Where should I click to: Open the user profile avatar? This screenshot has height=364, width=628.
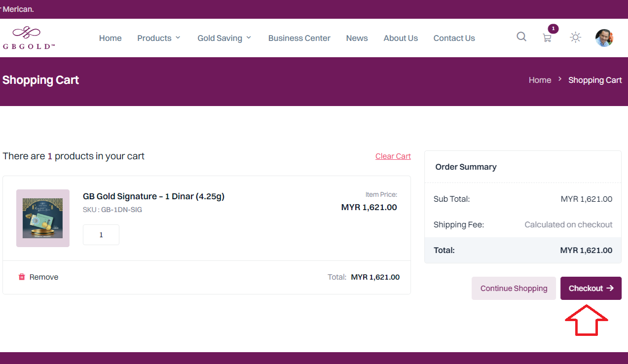604,38
